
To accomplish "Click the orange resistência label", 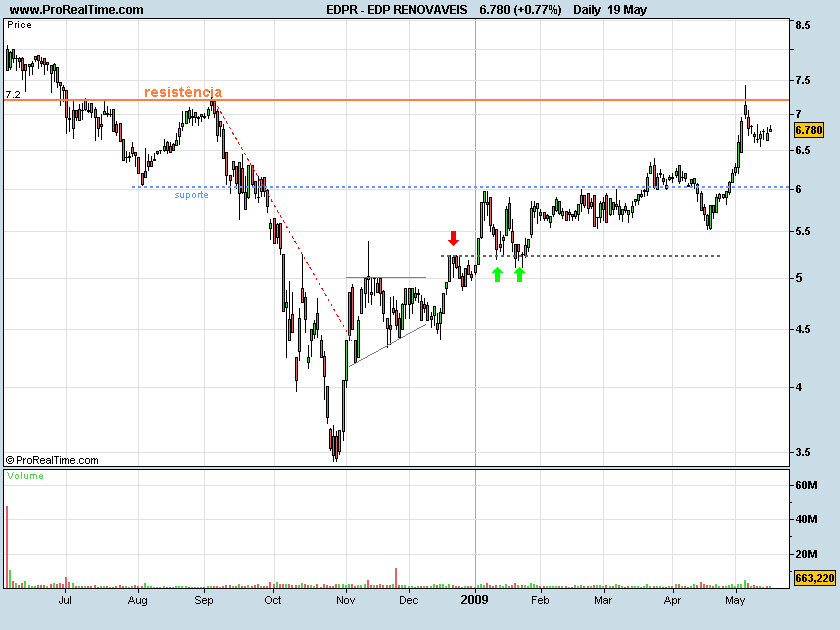I will pos(183,92).
